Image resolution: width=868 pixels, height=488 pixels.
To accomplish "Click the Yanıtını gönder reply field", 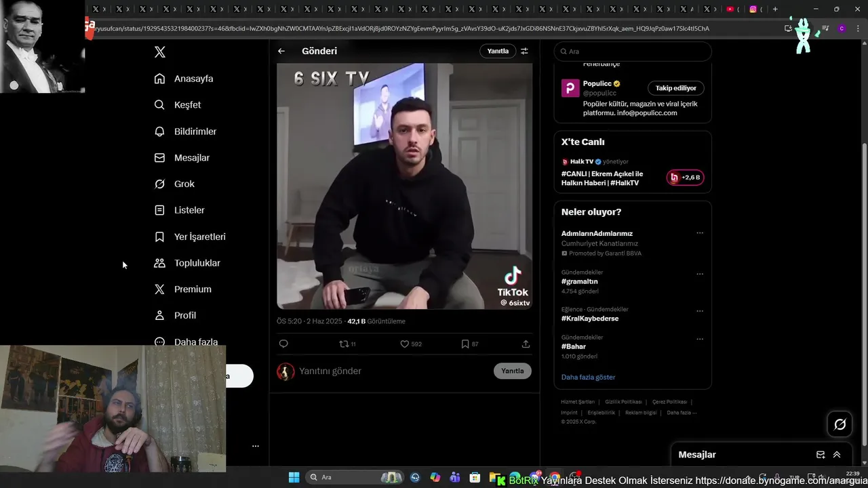I will point(393,371).
